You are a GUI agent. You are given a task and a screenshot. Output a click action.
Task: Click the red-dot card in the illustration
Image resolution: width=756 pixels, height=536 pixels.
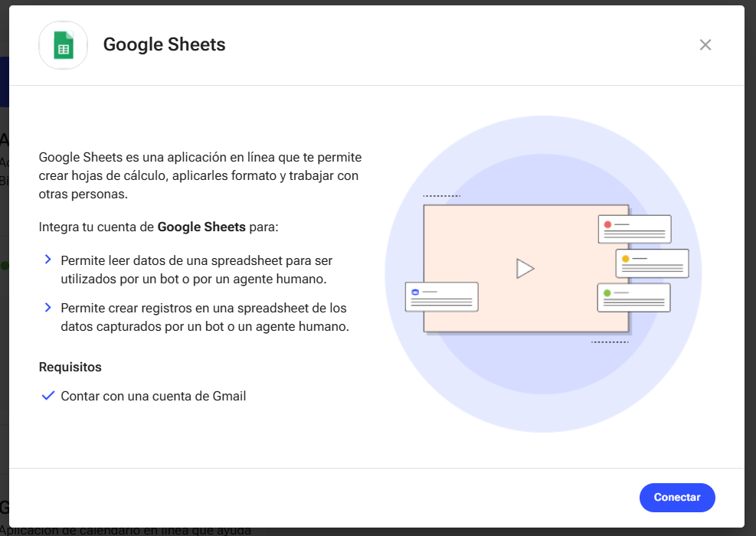pyautogui.click(x=634, y=229)
